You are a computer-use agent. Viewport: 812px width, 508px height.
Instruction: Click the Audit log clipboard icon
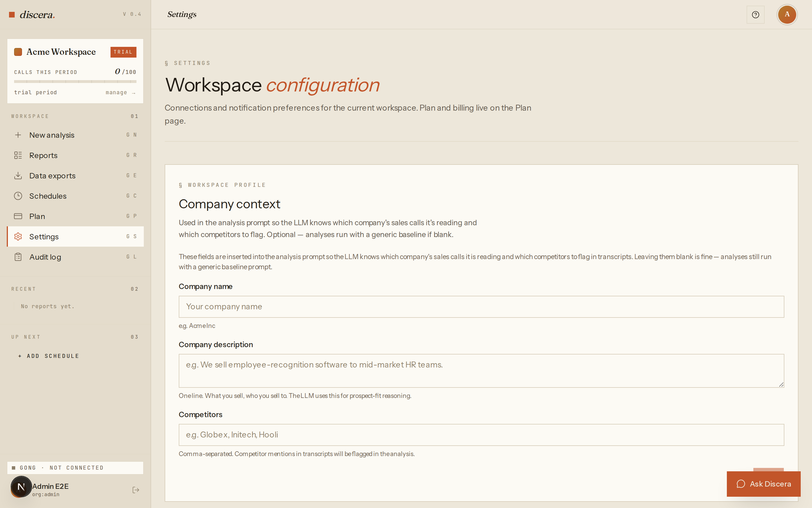18,257
